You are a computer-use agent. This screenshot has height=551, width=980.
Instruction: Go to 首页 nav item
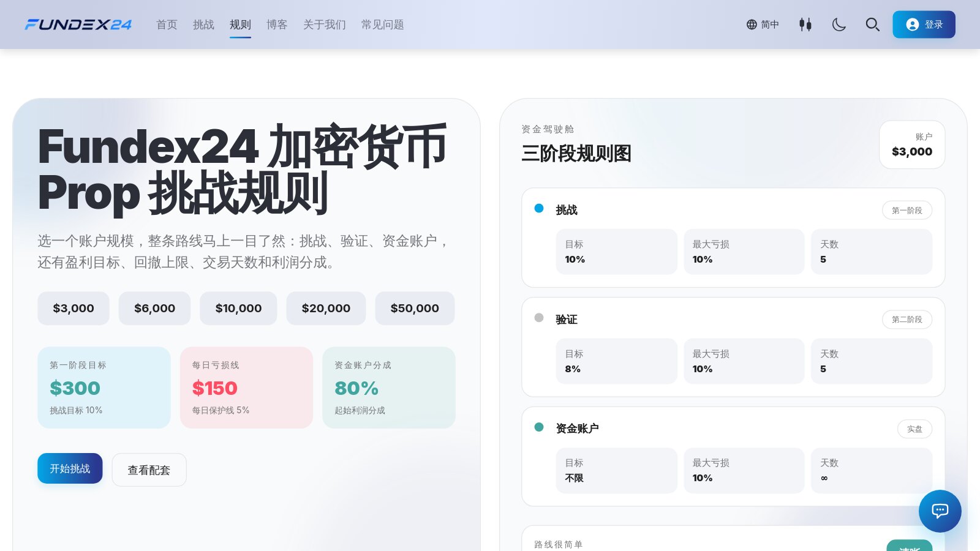[167, 24]
